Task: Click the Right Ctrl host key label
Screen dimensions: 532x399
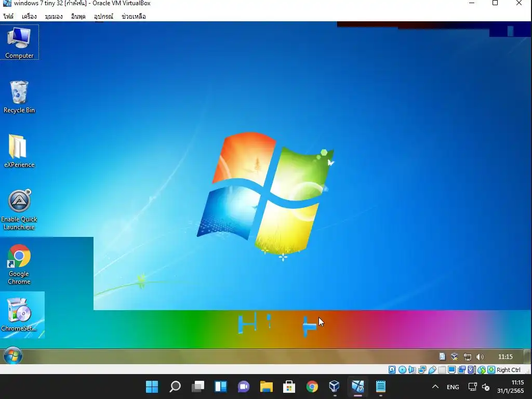Action: 508,370
